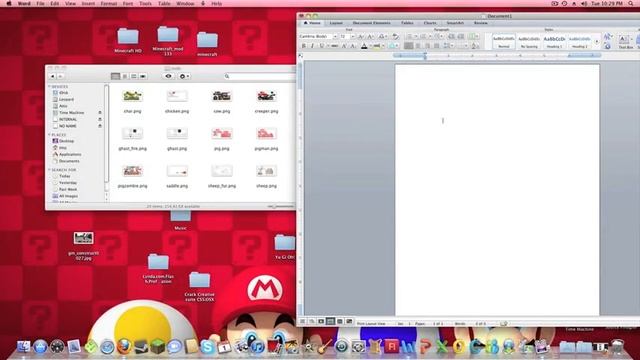Screen dimensions: 640x360
Task: Click the center text alignment icon
Action: coord(418,46)
